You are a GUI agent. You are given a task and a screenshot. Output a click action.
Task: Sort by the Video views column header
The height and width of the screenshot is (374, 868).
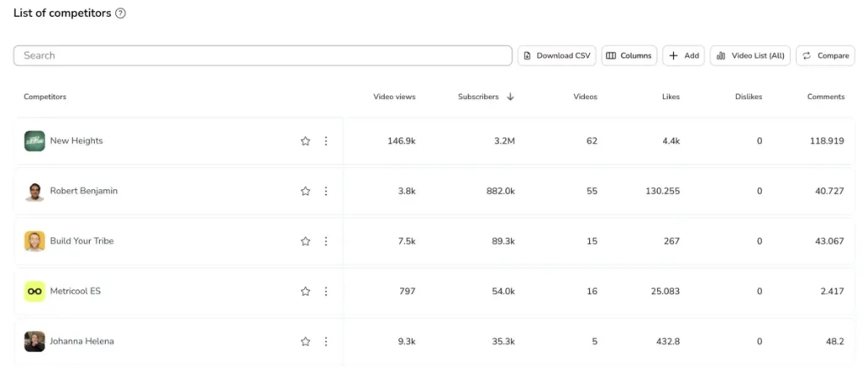coord(394,97)
